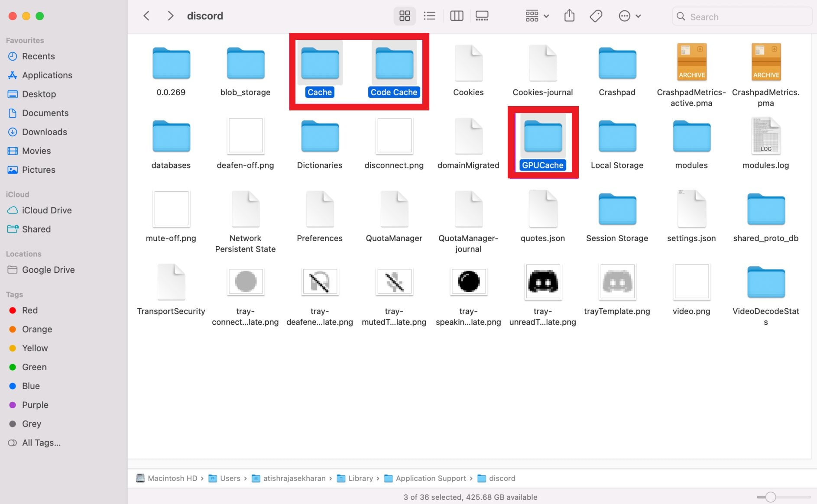Open iCloud Drive from the sidebar
Viewport: 817px width, 504px height.
pyautogui.click(x=46, y=210)
